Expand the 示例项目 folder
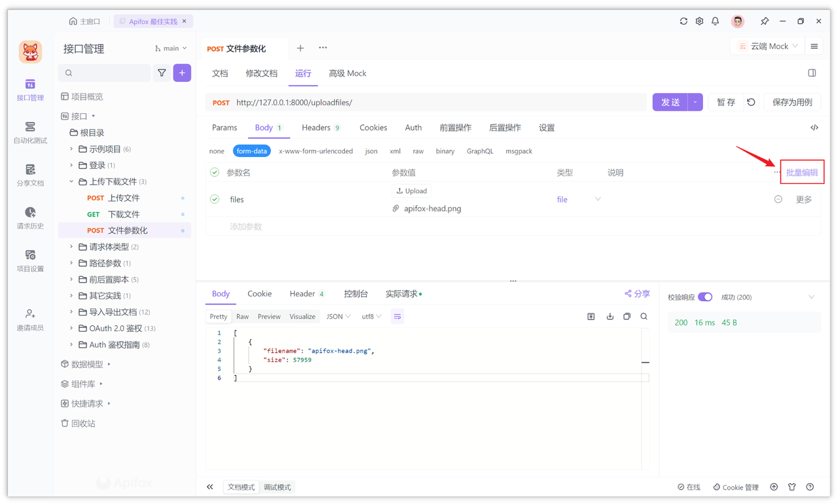838x504 pixels. 71,149
